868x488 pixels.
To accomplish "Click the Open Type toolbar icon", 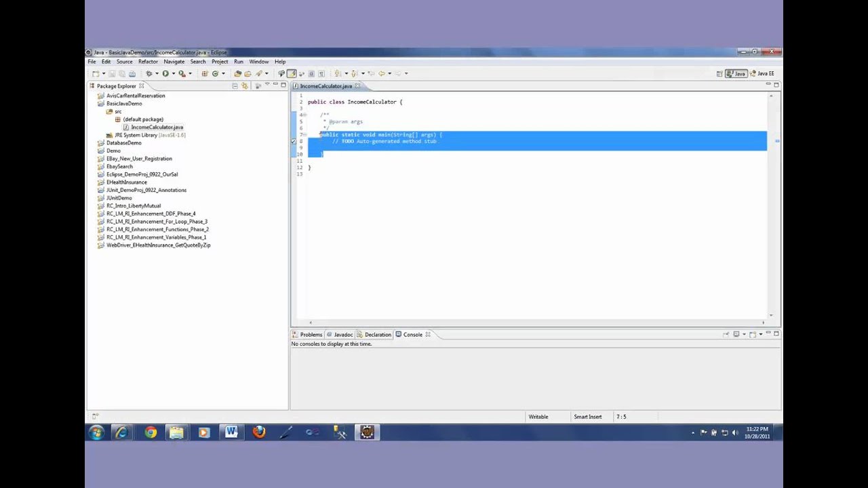I will click(237, 74).
